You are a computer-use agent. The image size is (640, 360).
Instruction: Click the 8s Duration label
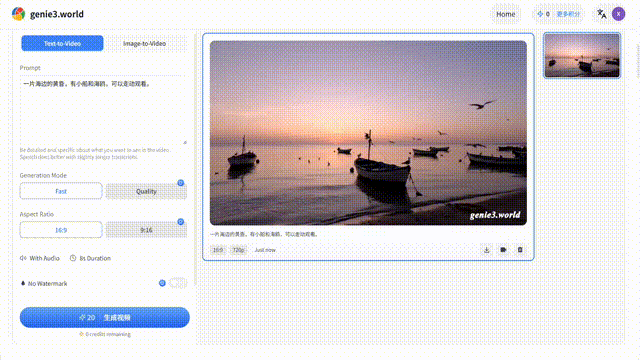(95, 258)
